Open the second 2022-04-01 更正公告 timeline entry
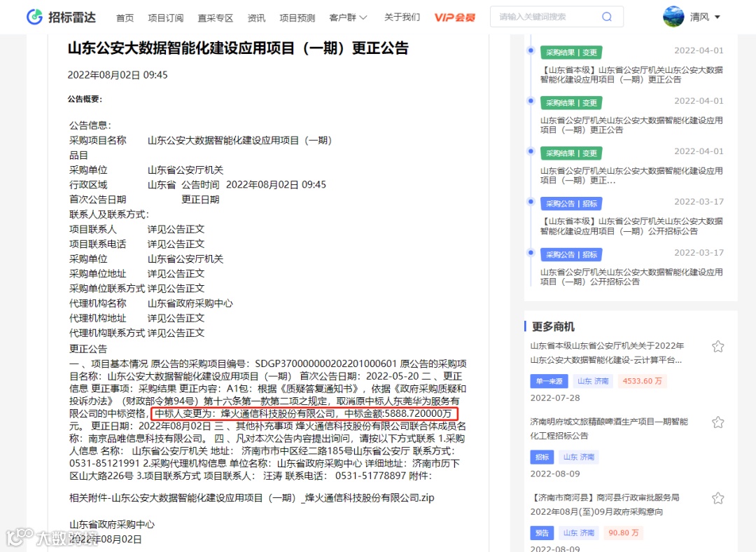 [x=631, y=125]
